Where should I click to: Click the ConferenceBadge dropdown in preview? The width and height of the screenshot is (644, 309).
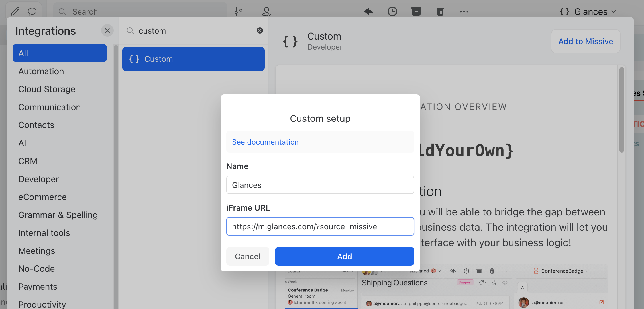[x=561, y=271]
